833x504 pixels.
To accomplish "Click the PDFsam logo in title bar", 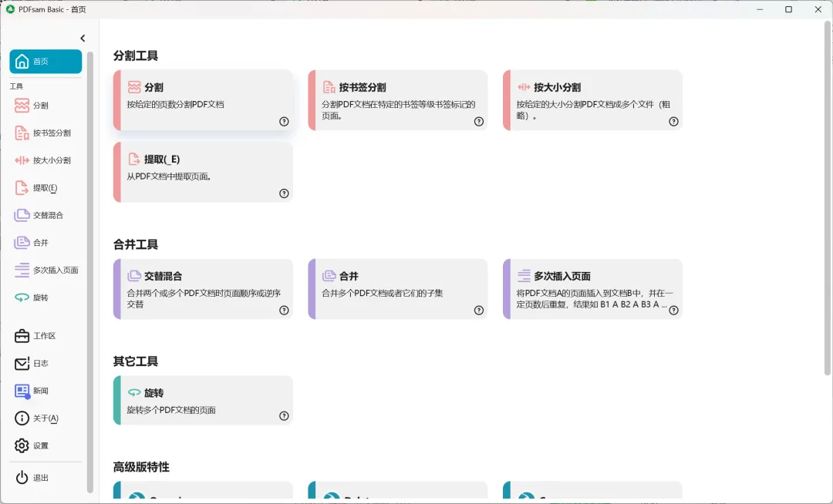I will click(x=10, y=9).
